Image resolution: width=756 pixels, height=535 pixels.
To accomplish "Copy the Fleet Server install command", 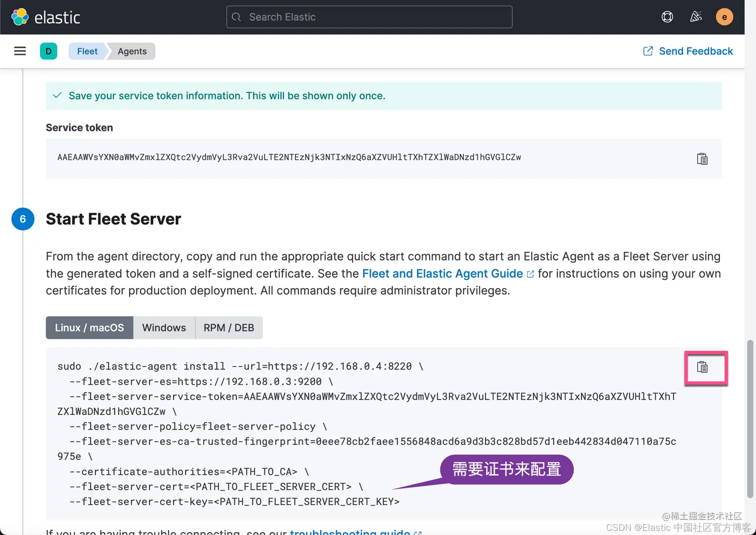I will [x=702, y=367].
